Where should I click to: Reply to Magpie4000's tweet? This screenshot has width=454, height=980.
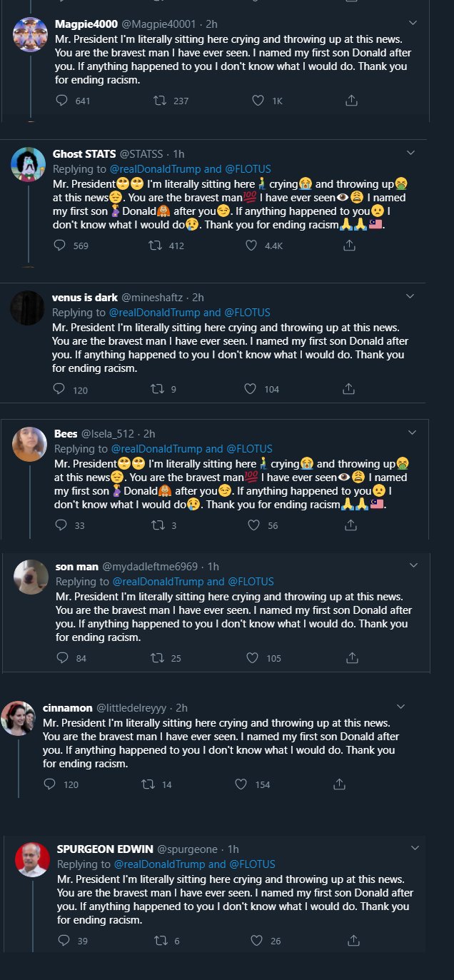[61, 101]
